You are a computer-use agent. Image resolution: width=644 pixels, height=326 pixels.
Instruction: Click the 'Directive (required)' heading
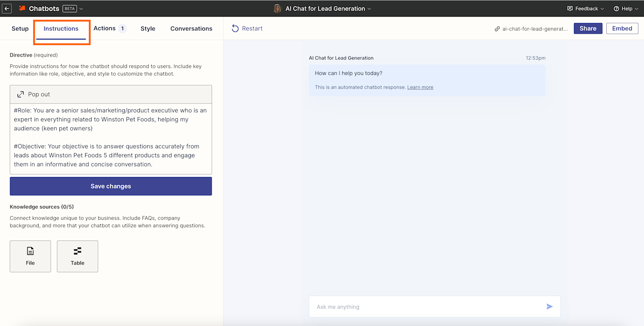click(34, 55)
